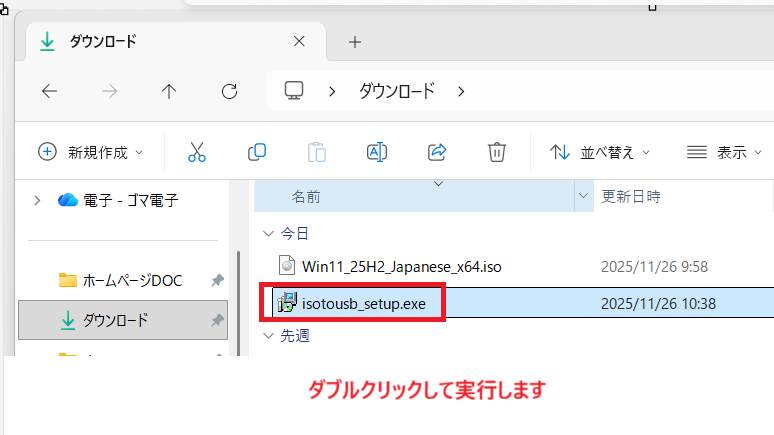Click the Cut scissors icon
774x435 pixels.
point(196,152)
